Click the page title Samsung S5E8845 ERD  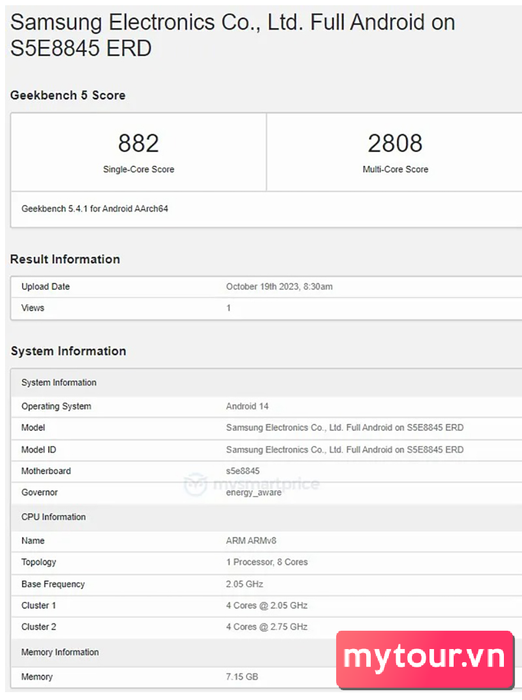233,35
